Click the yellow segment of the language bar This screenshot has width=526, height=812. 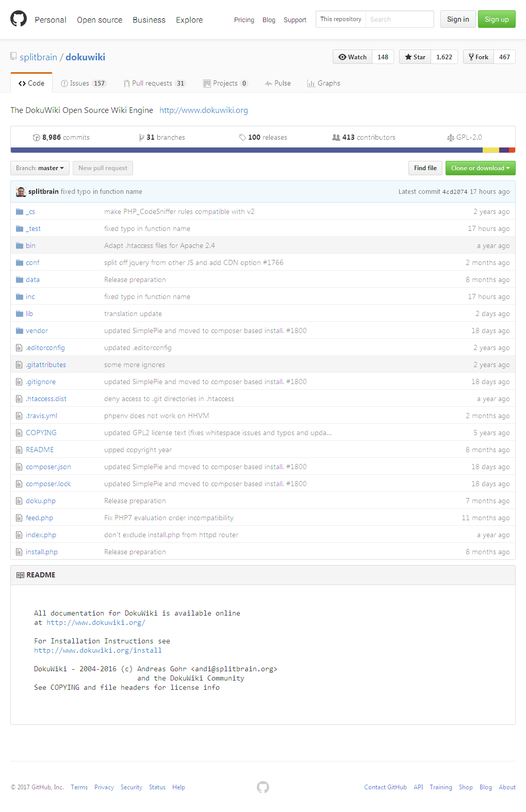click(x=491, y=150)
